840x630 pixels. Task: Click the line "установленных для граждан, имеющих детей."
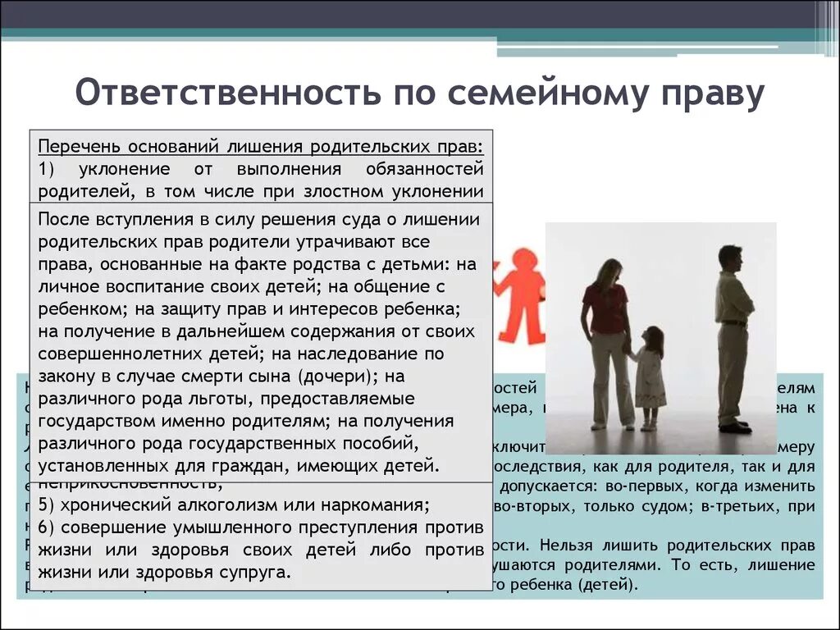[239, 466]
